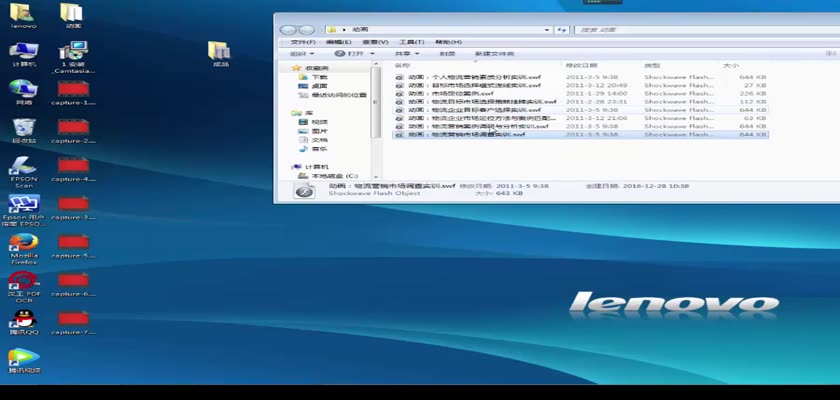The image size is (840, 400).
Task: Select the 计算机 desktop icon
Action: (x=24, y=54)
